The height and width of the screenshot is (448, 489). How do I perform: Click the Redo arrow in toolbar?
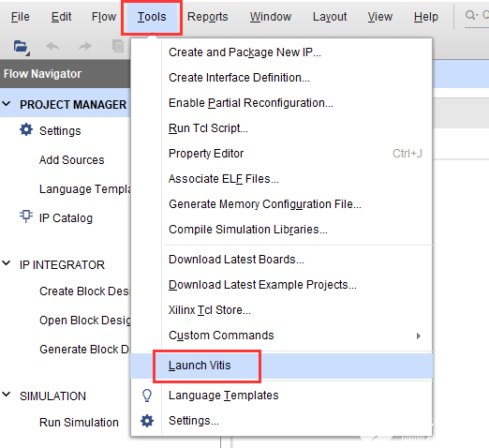coord(85,47)
